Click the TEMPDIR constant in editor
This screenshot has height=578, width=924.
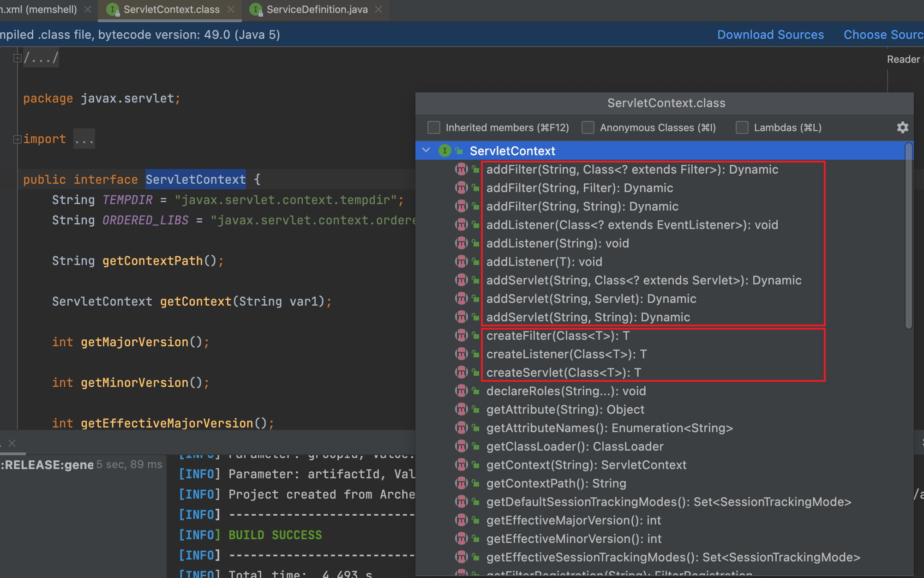[x=127, y=200]
